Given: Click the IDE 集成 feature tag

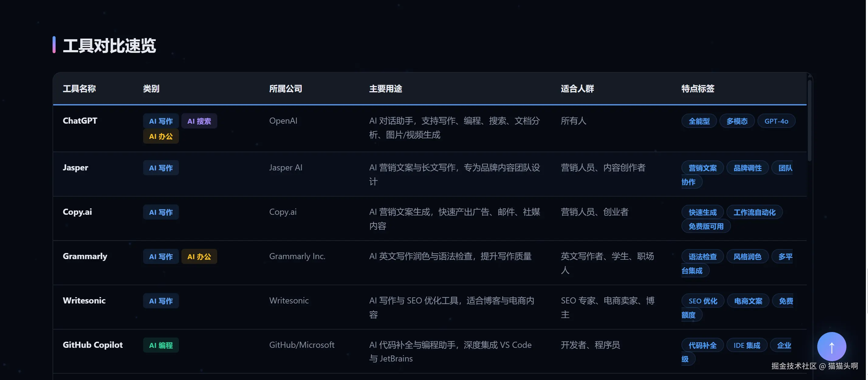Looking at the screenshot, I should 747,346.
